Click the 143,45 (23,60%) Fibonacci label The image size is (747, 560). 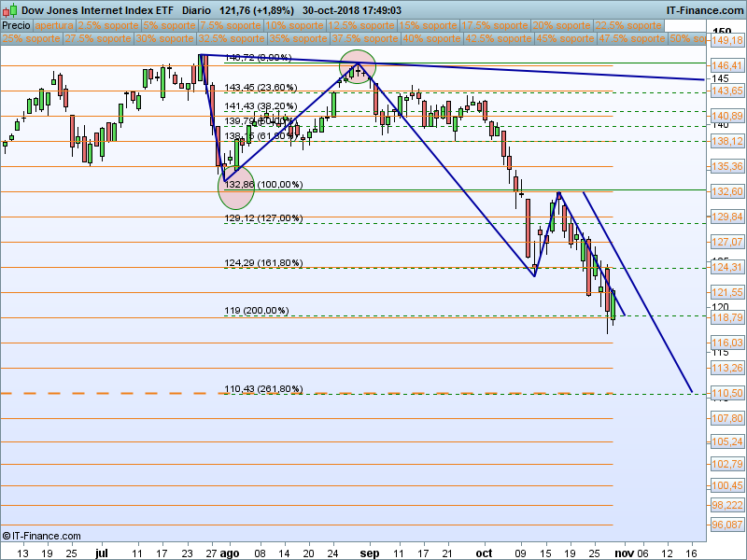point(261,88)
